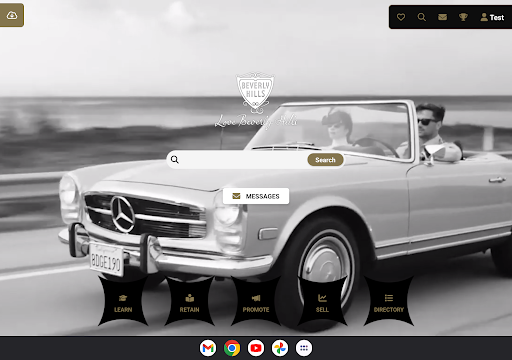Open the RETAIN section
The height and width of the screenshot is (360, 512).
point(189,301)
